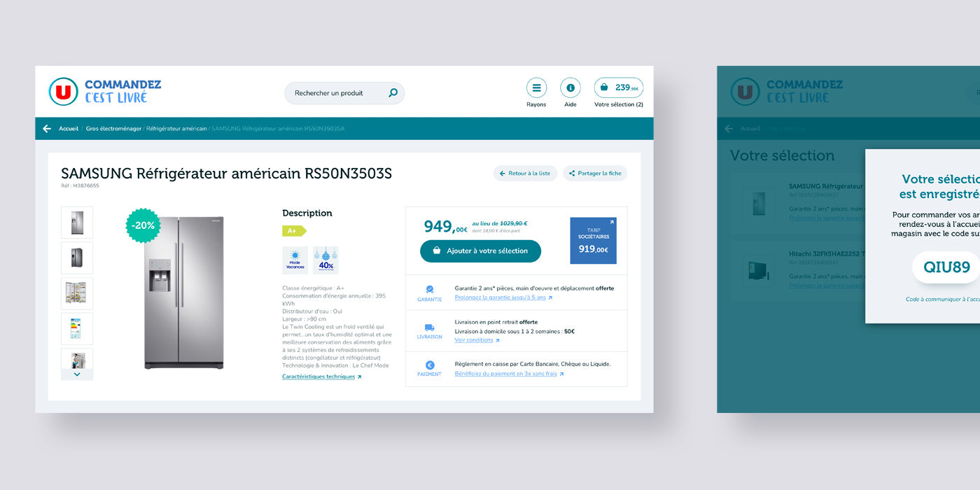980x490 pixels.
Task: Click the A+ energy class label
Action: [293, 231]
